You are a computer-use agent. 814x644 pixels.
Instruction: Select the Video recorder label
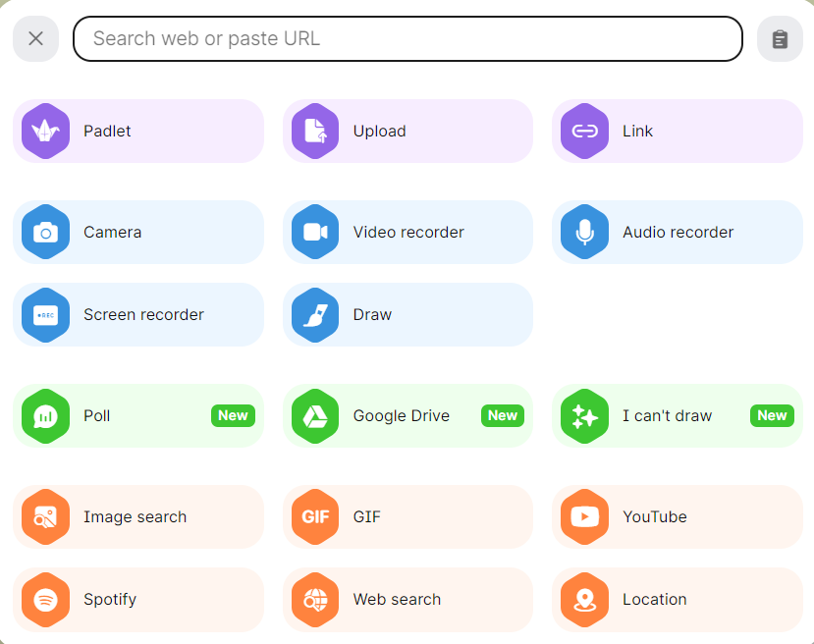[x=408, y=232]
